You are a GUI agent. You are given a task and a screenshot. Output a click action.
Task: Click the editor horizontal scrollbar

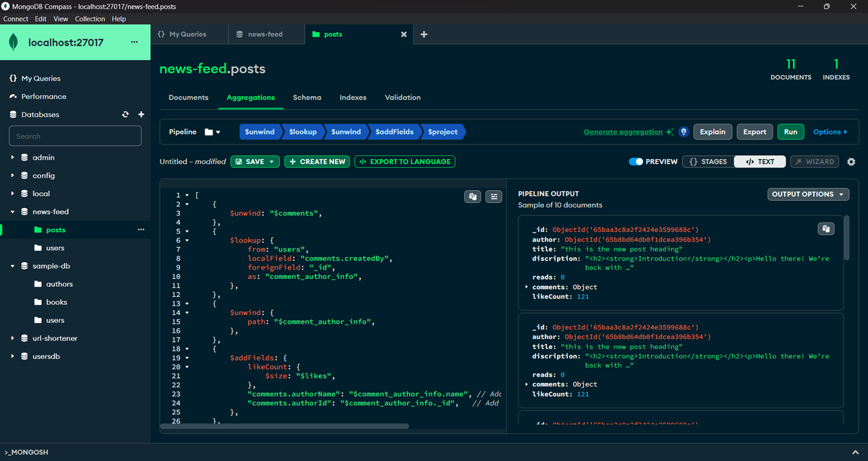(x=284, y=426)
